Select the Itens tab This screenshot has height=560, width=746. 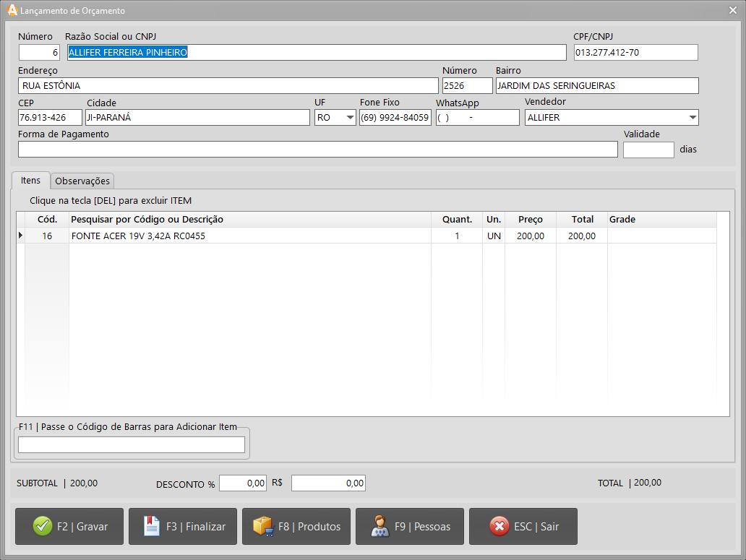[30, 180]
